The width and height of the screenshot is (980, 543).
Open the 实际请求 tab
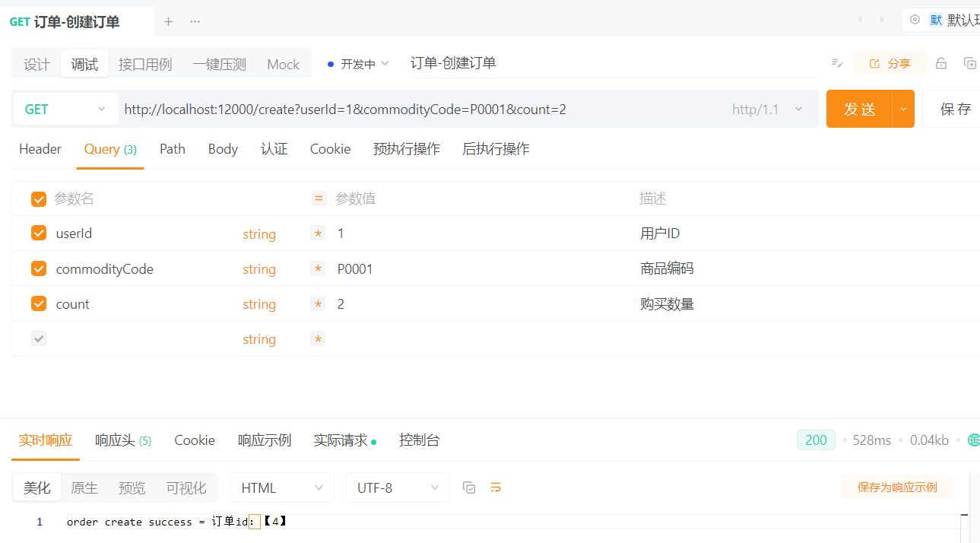point(345,440)
